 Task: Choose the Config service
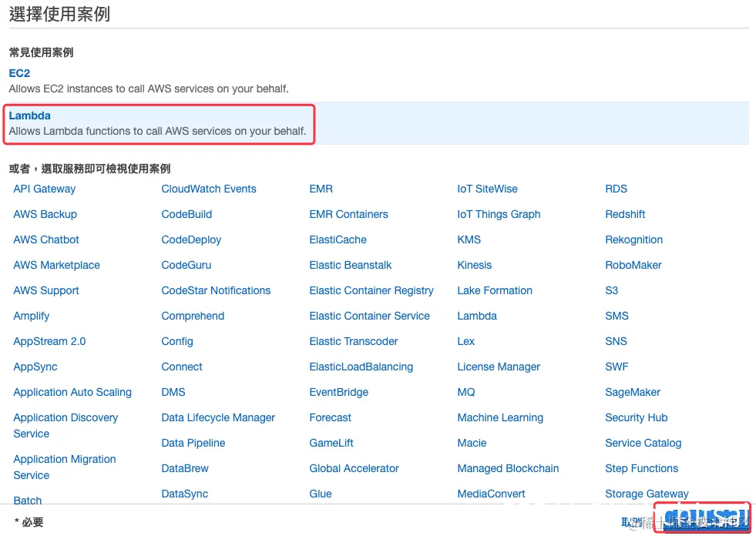click(177, 342)
